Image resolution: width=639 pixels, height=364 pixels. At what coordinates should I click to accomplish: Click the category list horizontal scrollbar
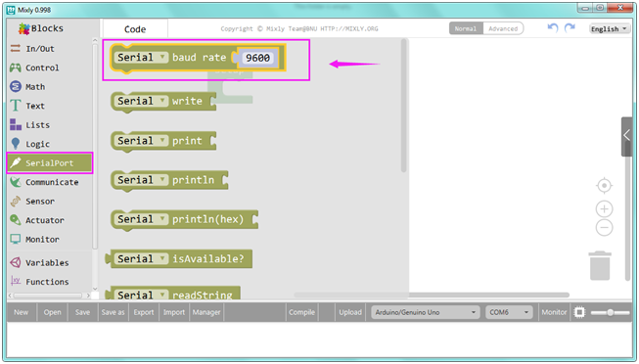48,296
